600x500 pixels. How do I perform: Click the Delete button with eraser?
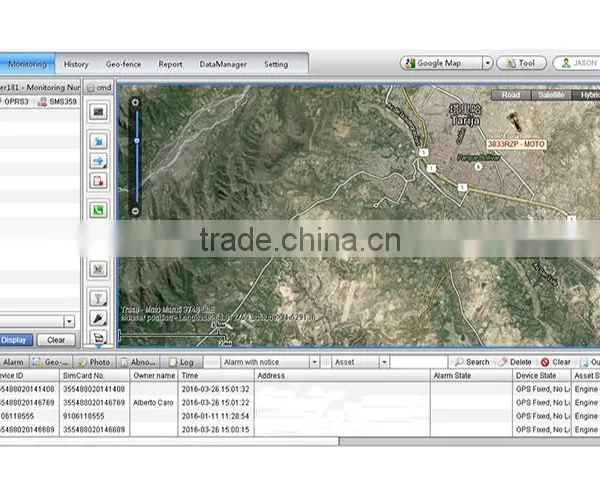tap(515, 362)
